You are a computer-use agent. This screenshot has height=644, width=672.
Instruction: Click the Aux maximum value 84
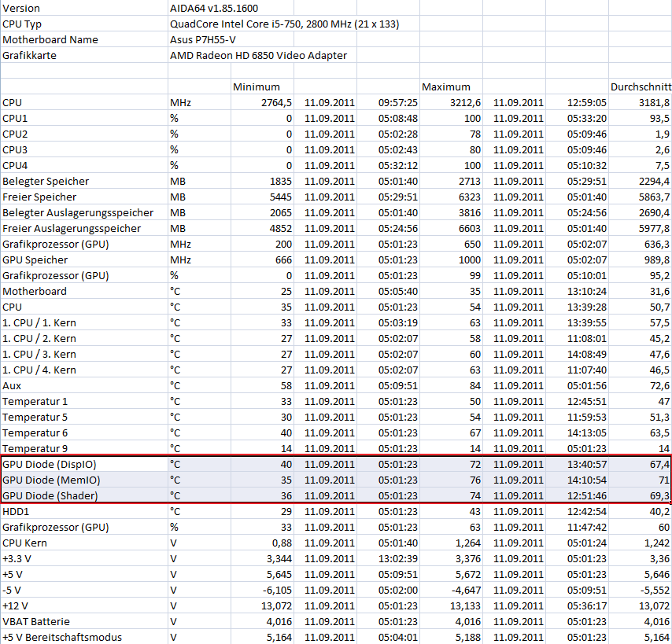tap(474, 386)
